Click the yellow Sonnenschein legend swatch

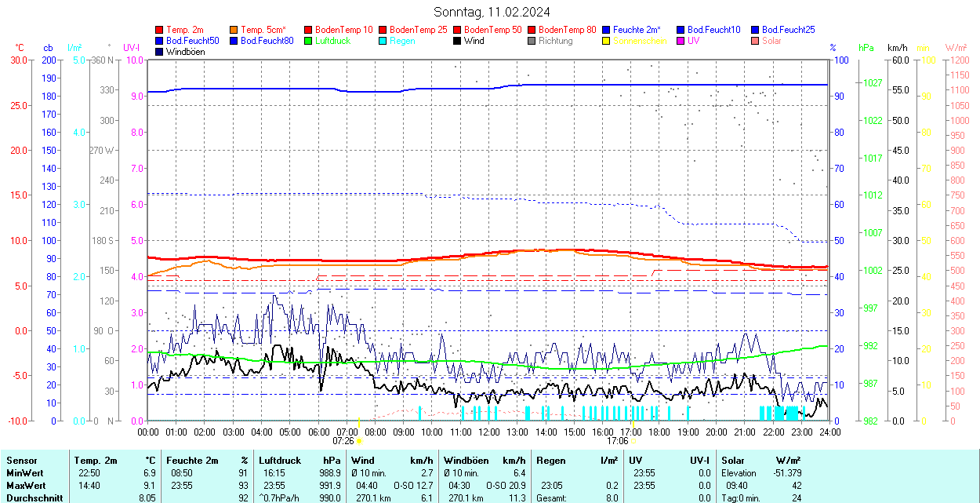click(x=606, y=41)
